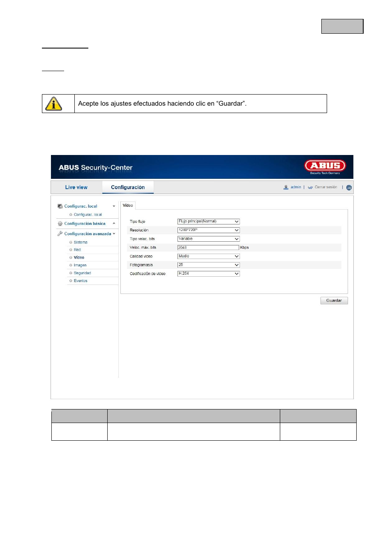Click the Guardar button
Viewport: 392px width, 555px height.
pyautogui.click(x=334, y=301)
